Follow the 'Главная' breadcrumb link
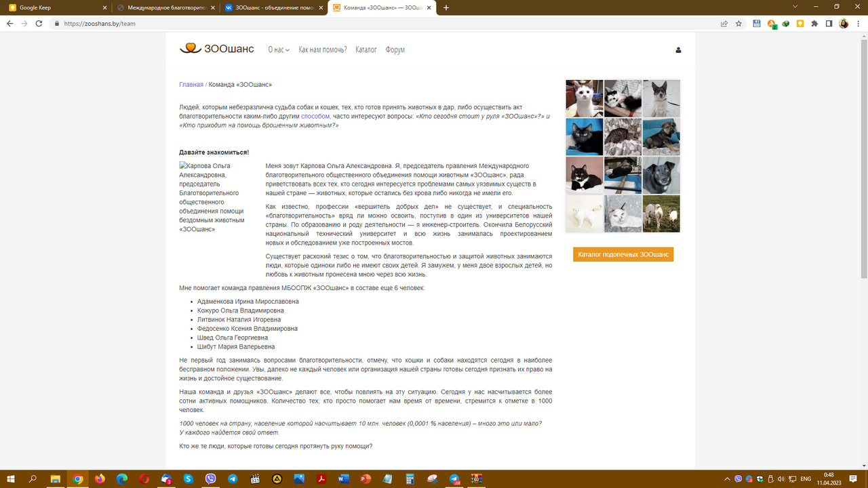Image resolution: width=868 pixels, height=488 pixels. pos(191,85)
